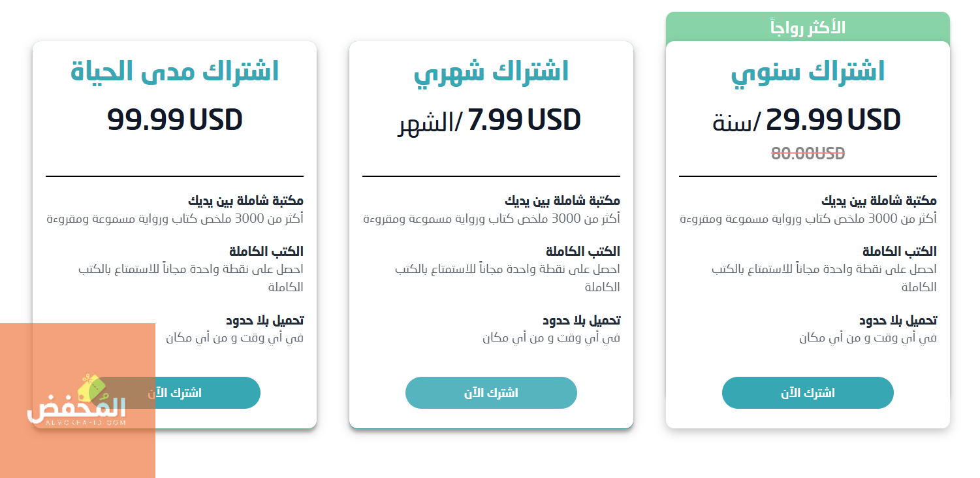
Task: Click مكتبة شاملة بين يديك in yearly card
Action: (x=879, y=201)
